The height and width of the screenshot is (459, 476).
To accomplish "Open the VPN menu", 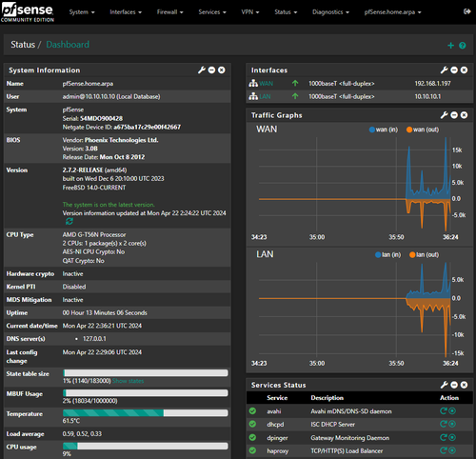I will 250,12.
